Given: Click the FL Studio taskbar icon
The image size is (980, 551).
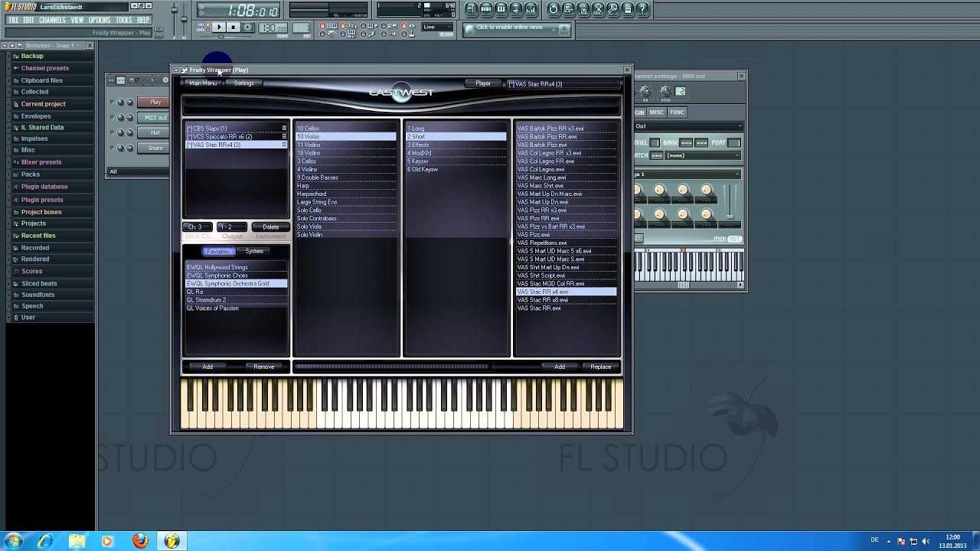Looking at the screenshot, I should pos(171,541).
